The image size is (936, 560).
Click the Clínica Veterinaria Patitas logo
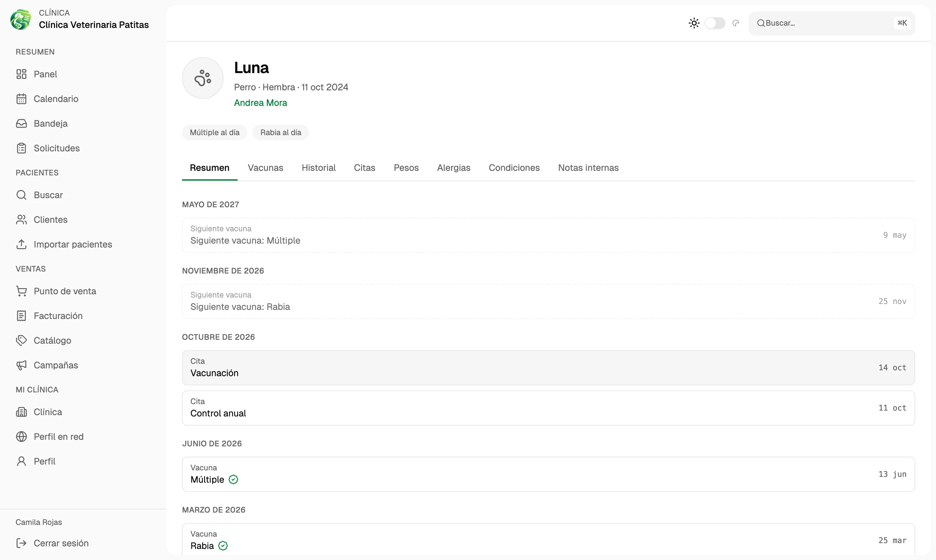tap(21, 19)
